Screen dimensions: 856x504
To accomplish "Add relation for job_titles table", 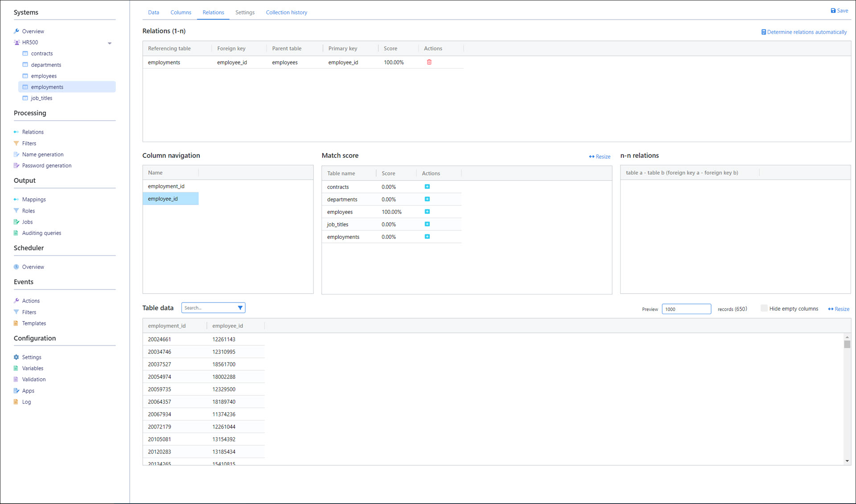I will tap(427, 224).
